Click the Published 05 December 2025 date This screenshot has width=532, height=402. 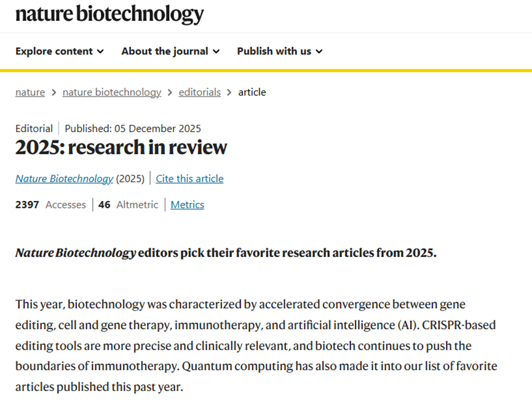pyautogui.click(x=133, y=128)
